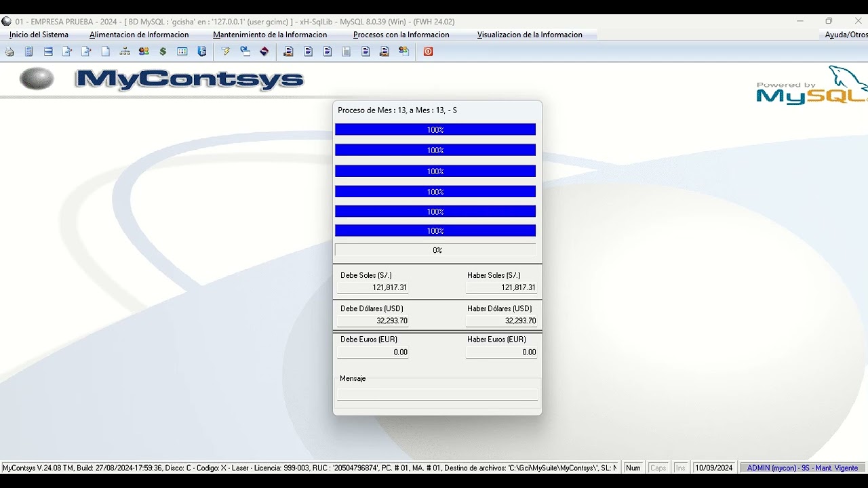Open the Procesos con la Informacion menu
Screen dimensions: 868x488
coord(401,35)
